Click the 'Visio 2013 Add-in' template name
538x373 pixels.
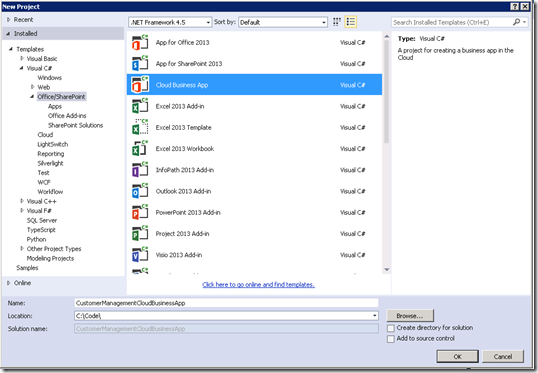coord(179,255)
